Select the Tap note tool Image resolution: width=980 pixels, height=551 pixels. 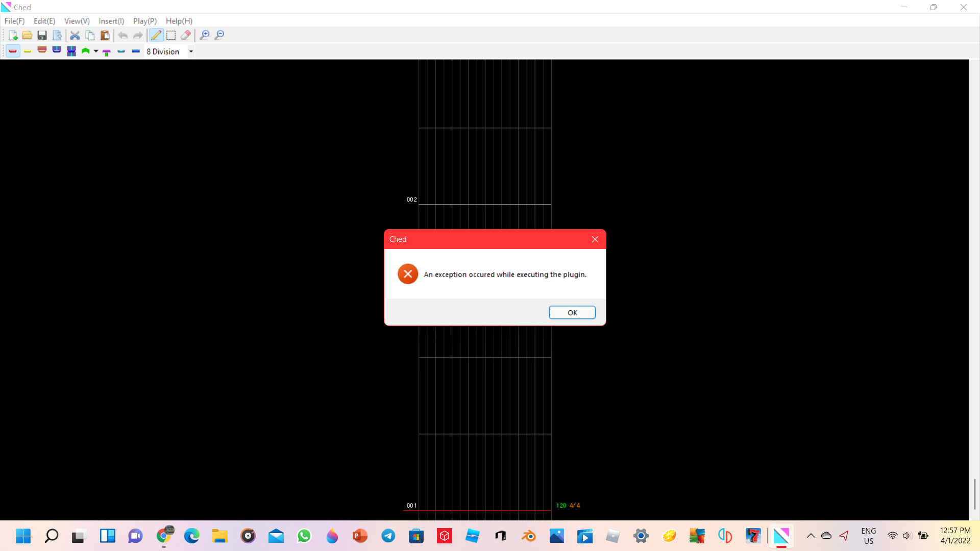point(13,51)
